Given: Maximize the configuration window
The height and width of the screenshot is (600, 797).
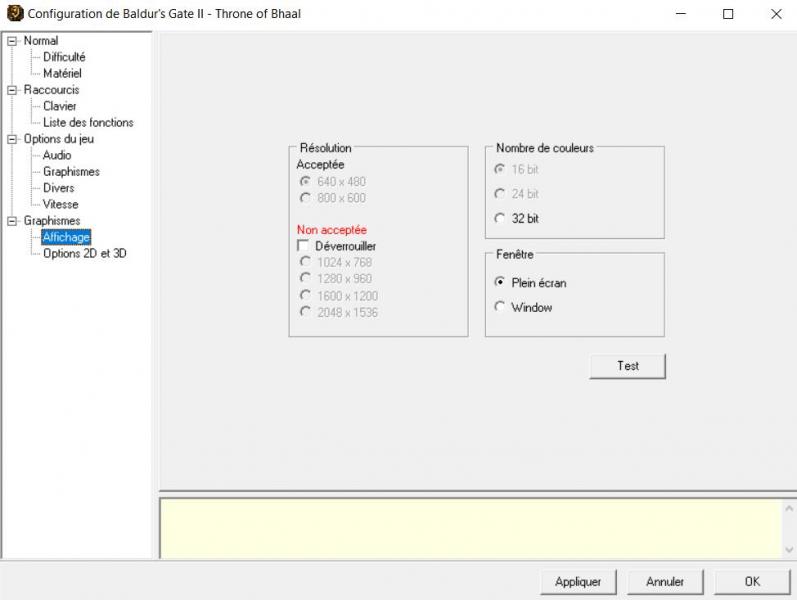Looking at the screenshot, I should click(728, 14).
